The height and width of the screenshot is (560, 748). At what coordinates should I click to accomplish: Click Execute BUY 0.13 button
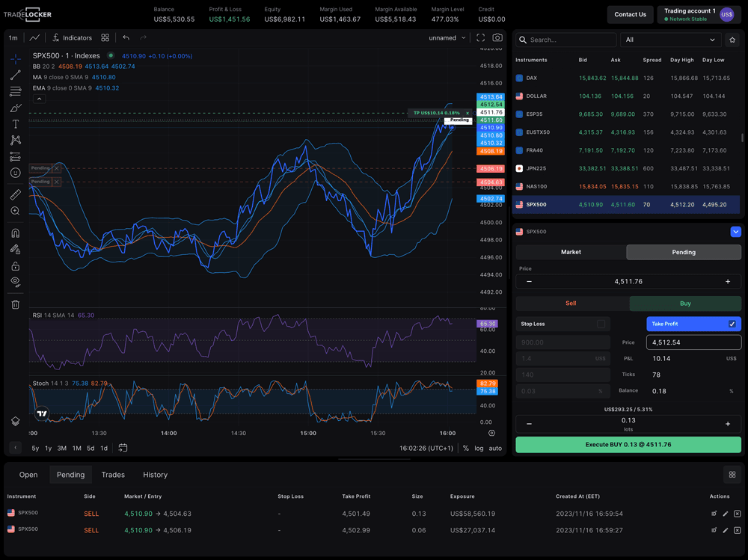(x=628, y=444)
